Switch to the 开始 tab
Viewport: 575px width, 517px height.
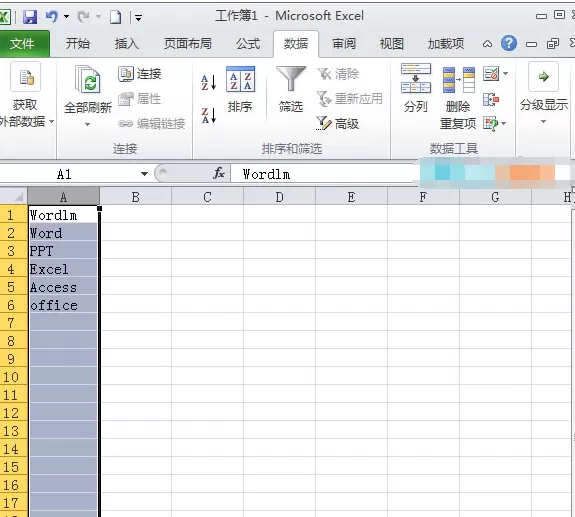78,44
